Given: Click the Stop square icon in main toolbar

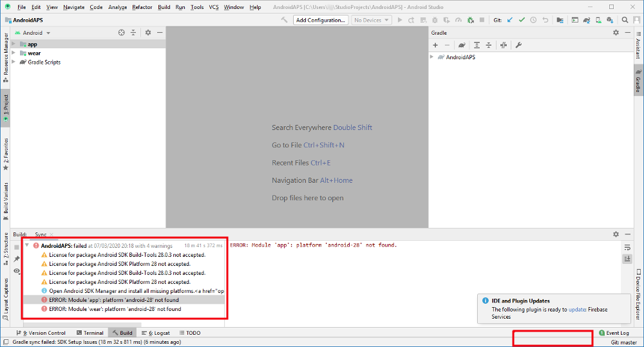Looking at the screenshot, I should pos(482,20).
